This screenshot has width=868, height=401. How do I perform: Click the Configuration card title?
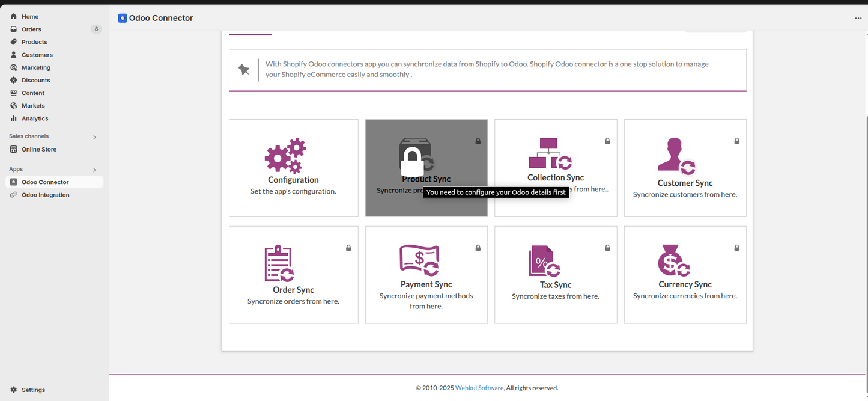(293, 180)
